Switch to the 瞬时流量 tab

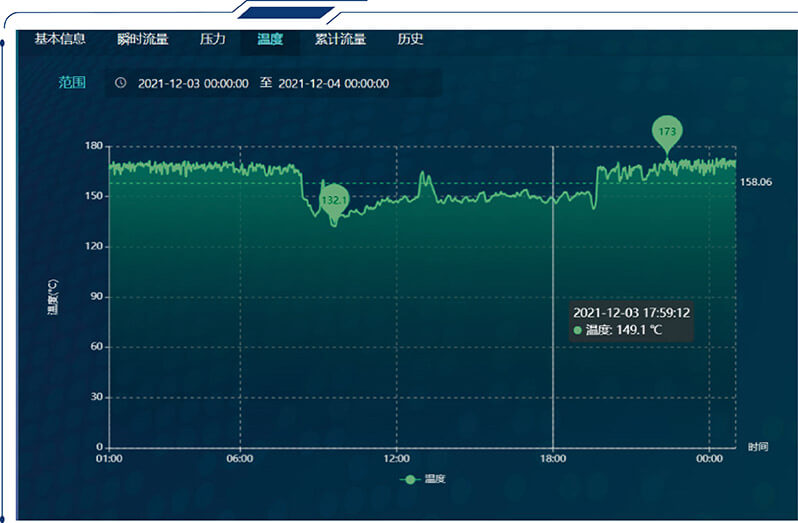click(142, 39)
